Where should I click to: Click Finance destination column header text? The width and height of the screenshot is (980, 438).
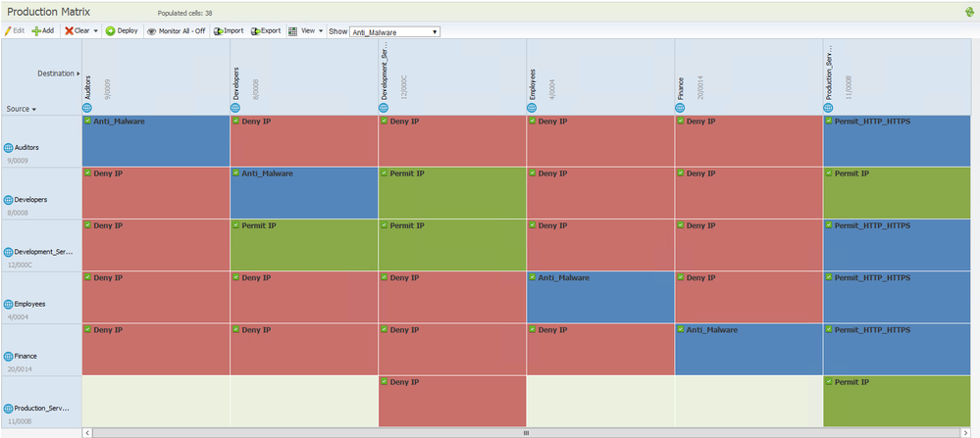pos(681,88)
